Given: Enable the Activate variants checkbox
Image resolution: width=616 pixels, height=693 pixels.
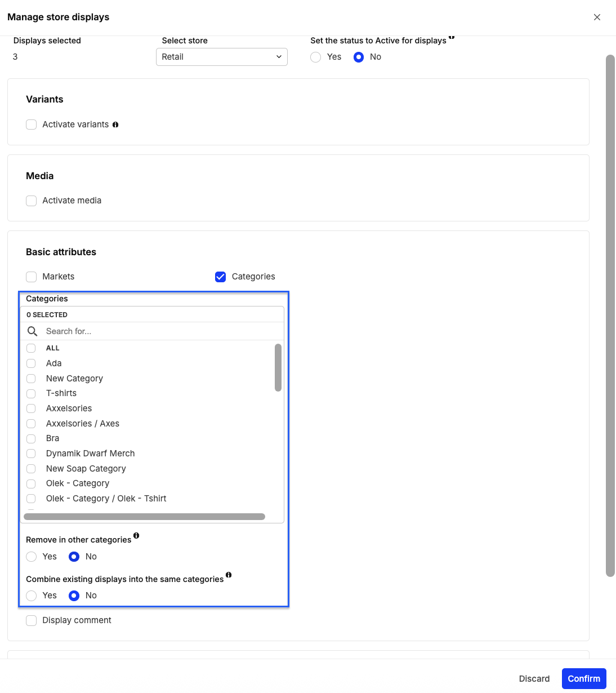Looking at the screenshot, I should (32, 125).
